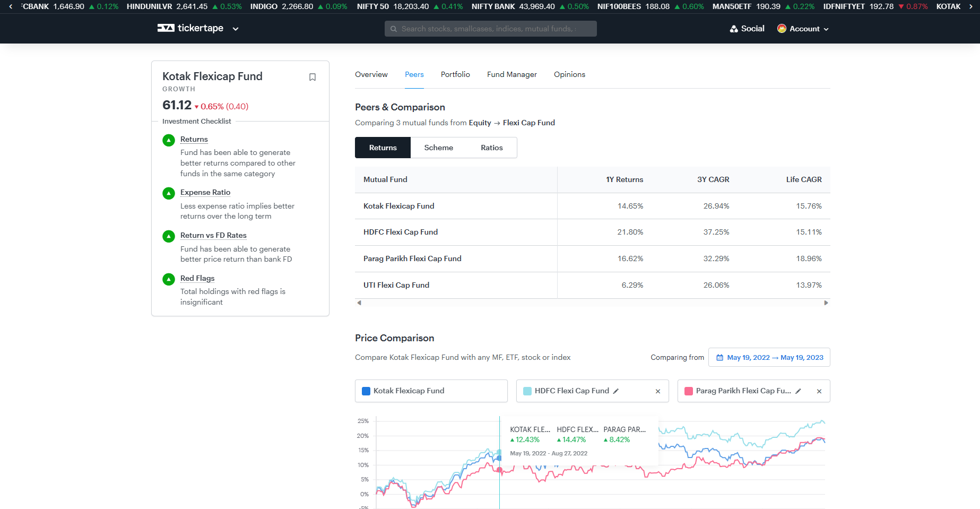Remove HDFC Flexi Cap Fund from comparison
980x509 pixels.
(658, 391)
